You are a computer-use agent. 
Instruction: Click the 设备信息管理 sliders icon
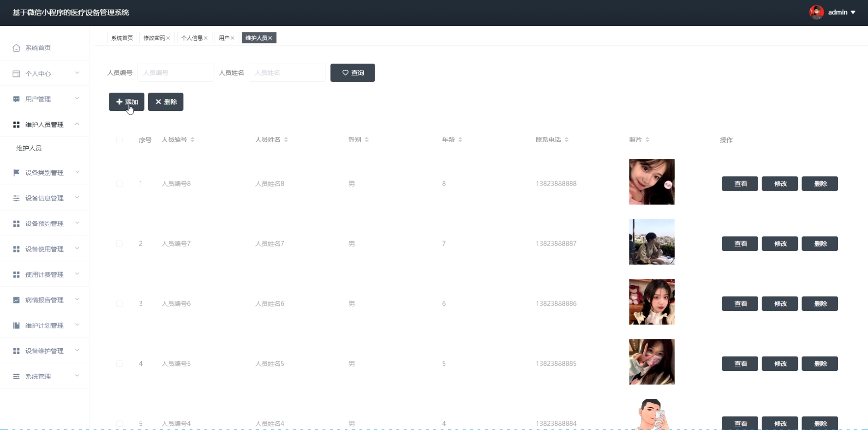[x=17, y=198]
